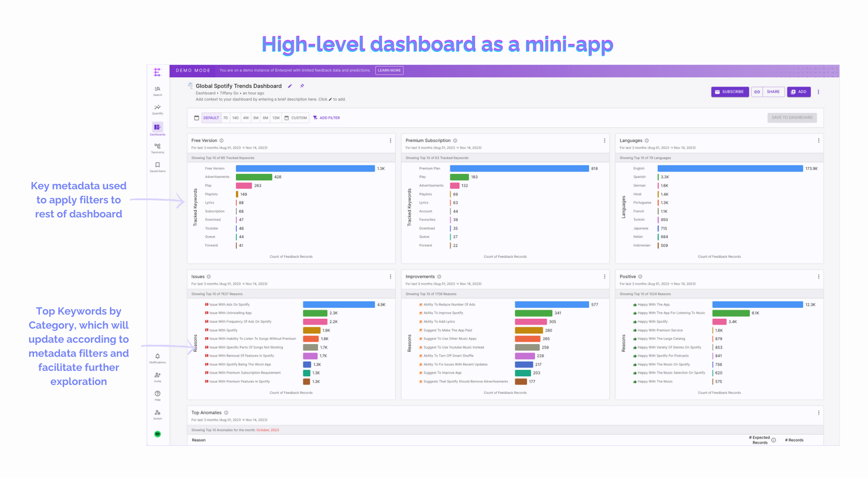Click info icon next to Improvements

[439, 277]
